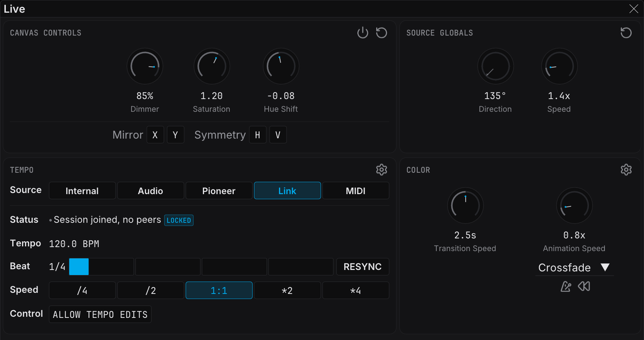Screen dimensions: 644x340
Task: Click the LOCKED status badge
Action: click(x=179, y=220)
